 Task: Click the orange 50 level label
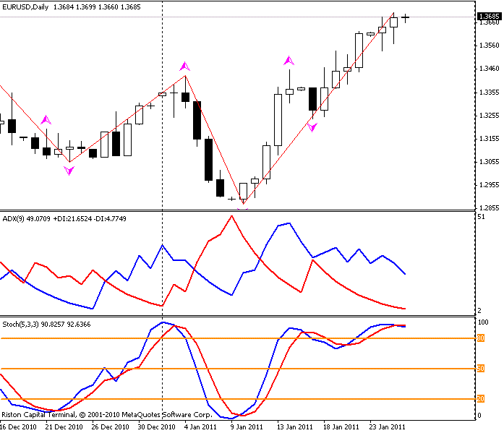pyautogui.click(x=481, y=369)
